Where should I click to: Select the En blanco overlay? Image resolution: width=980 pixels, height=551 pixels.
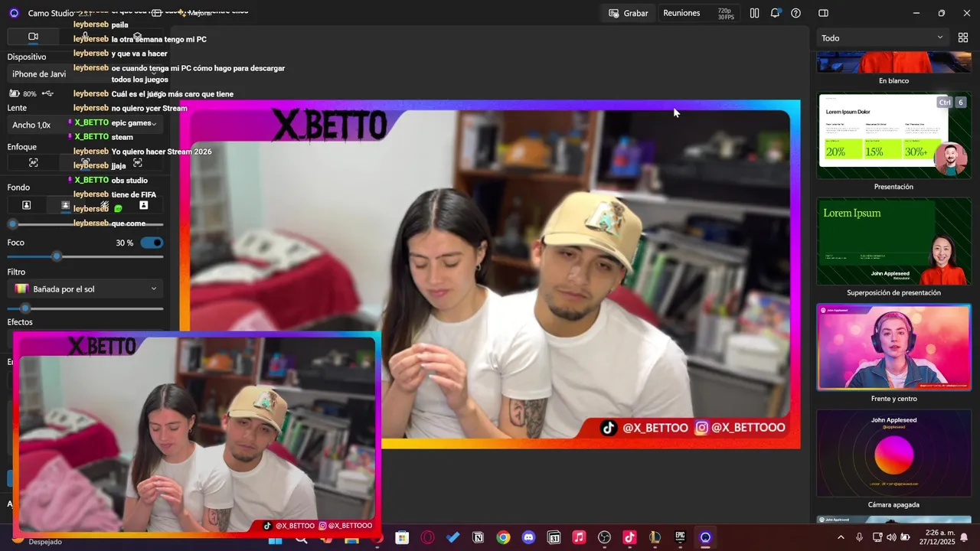893,62
